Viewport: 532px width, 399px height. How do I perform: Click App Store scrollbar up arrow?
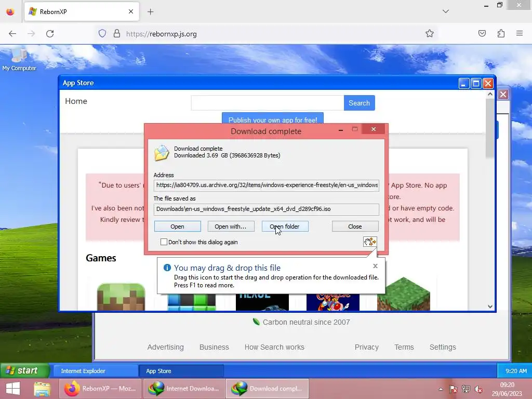point(490,95)
